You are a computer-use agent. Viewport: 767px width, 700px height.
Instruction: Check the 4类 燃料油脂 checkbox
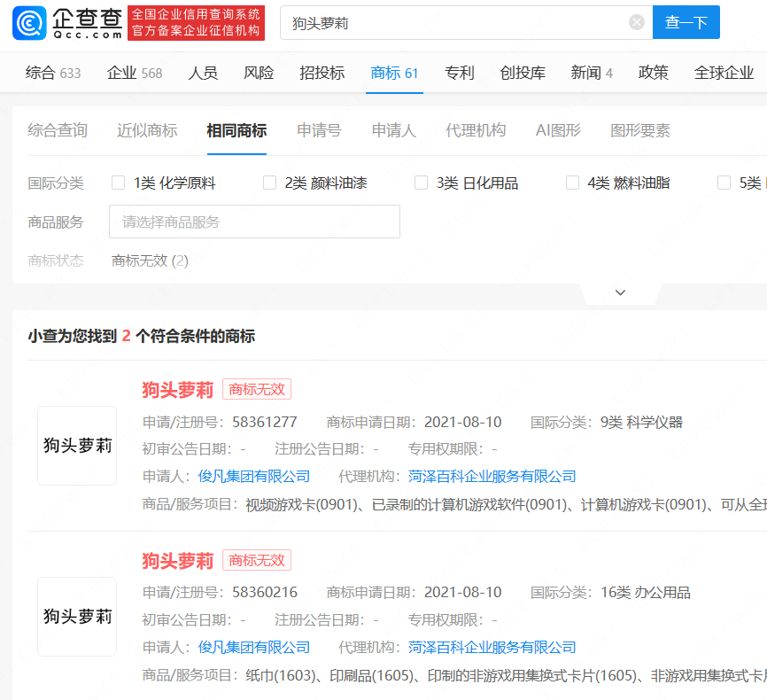pos(572,183)
